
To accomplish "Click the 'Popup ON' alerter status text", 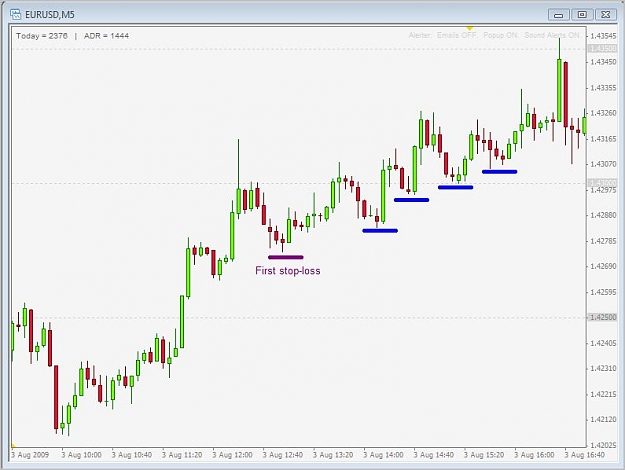I will (501, 35).
